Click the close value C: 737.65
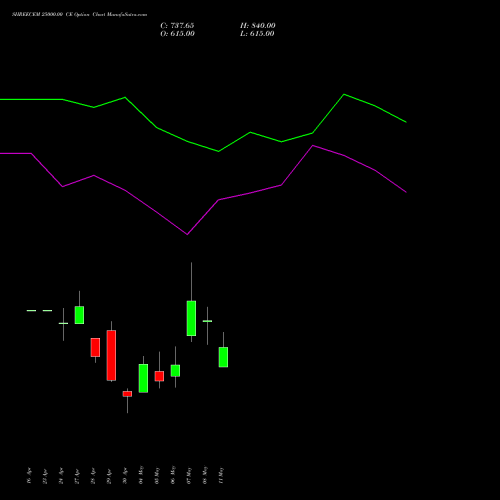500x500 pixels. pos(177,26)
